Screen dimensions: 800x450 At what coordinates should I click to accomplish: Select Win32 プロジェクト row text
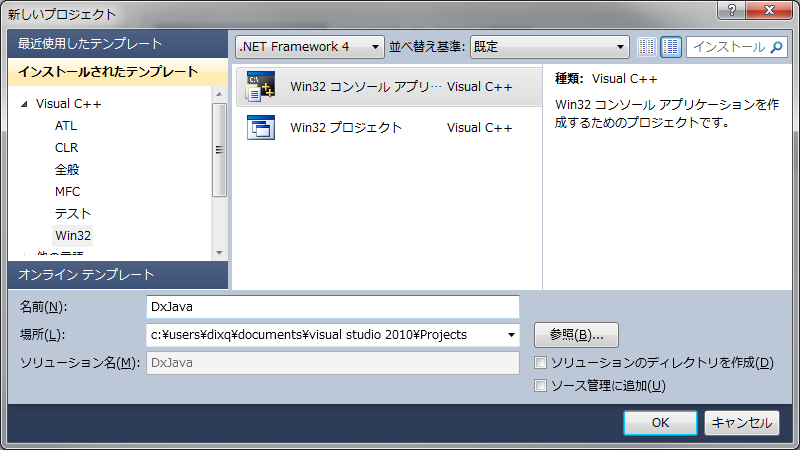[x=346, y=128]
